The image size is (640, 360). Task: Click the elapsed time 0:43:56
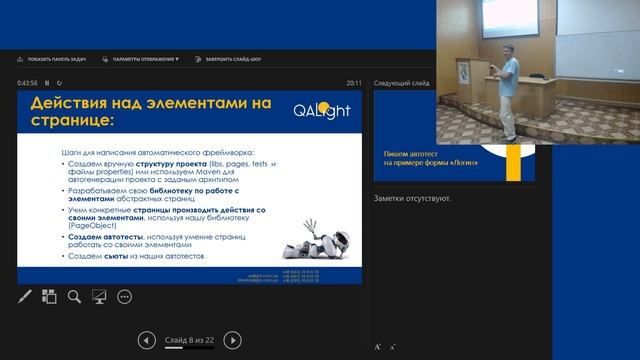tap(27, 83)
